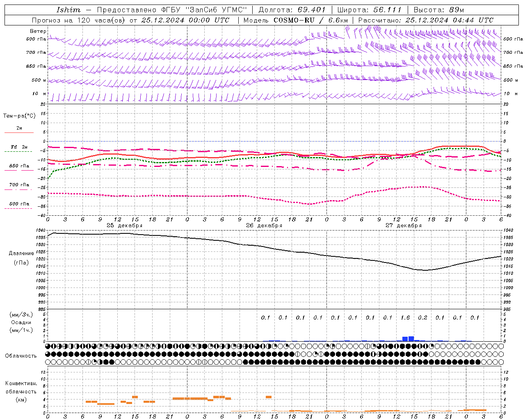Click the "Модель COSMO-RU / 6.6км" label

pos(296,20)
